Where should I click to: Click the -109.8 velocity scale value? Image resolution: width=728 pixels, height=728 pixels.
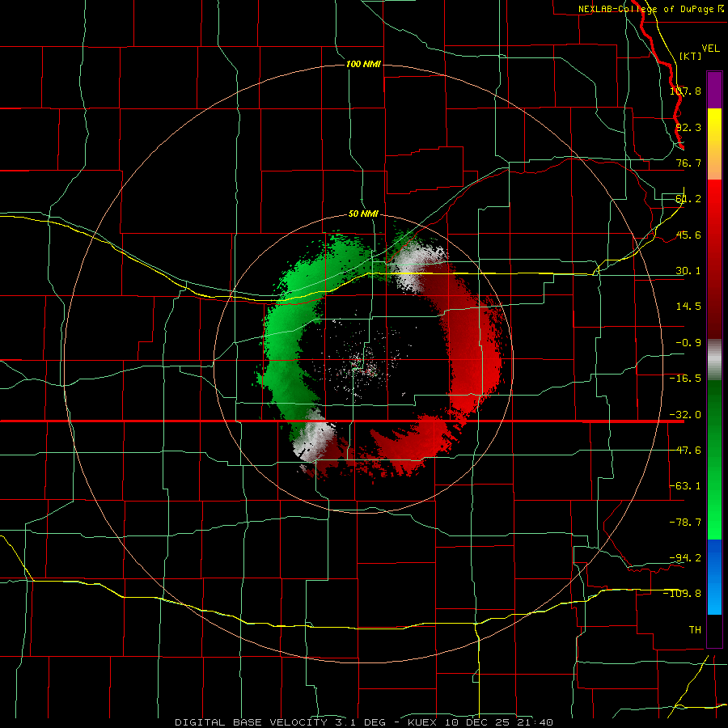(x=683, y=594)
